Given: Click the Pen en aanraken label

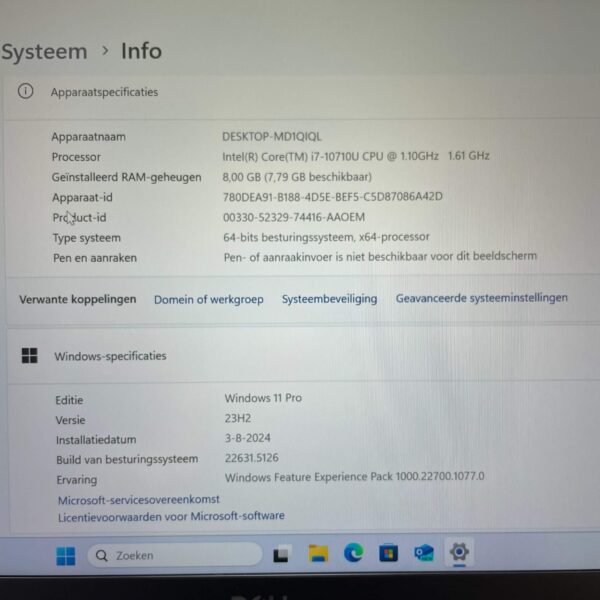Looking at the screenshot, I should (95, 258).
